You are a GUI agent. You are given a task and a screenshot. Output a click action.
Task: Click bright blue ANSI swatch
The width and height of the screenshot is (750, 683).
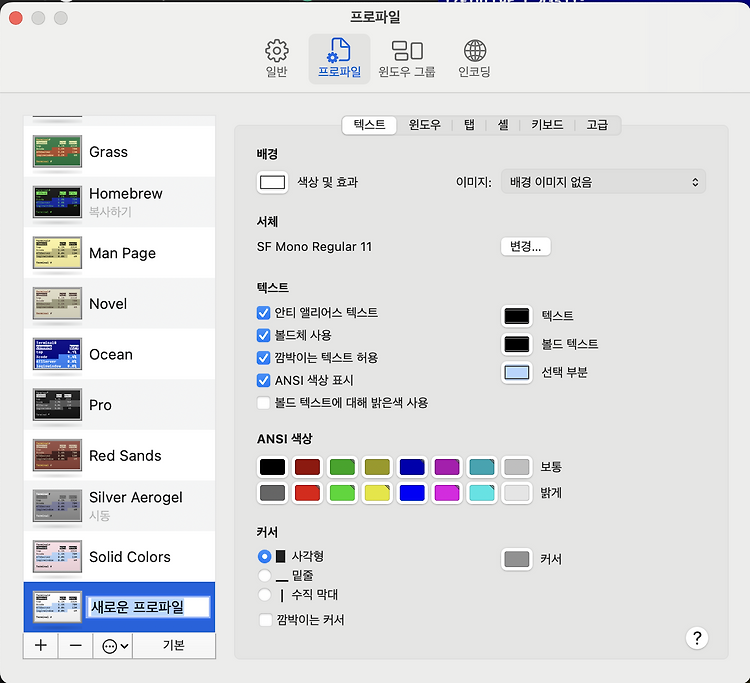tap(412, 493)
